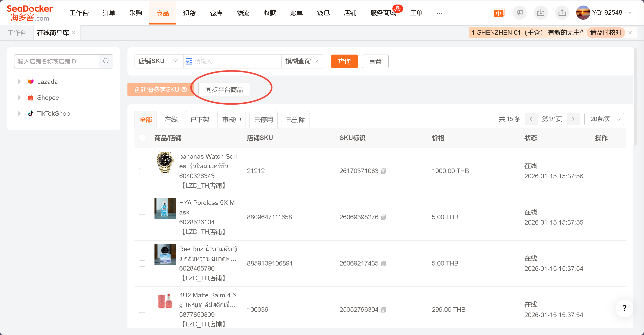Copy SKU identifier 26170371083
Viewport: 644px width, 335px height.
click(384, 171)
